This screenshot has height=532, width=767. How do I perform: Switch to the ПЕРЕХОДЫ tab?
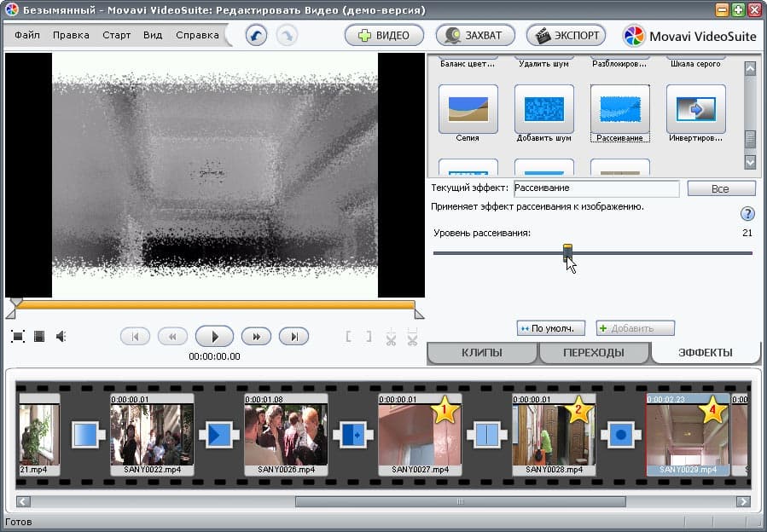[x=593, y=352]
